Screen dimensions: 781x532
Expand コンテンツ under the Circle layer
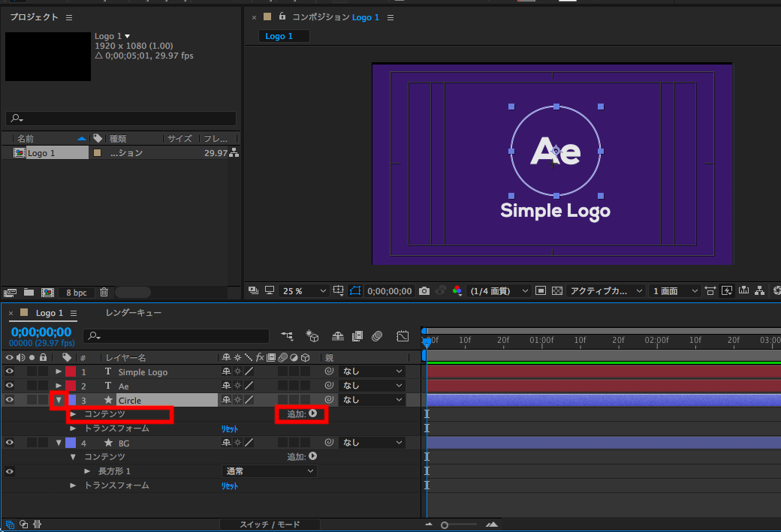coord(74,414)
